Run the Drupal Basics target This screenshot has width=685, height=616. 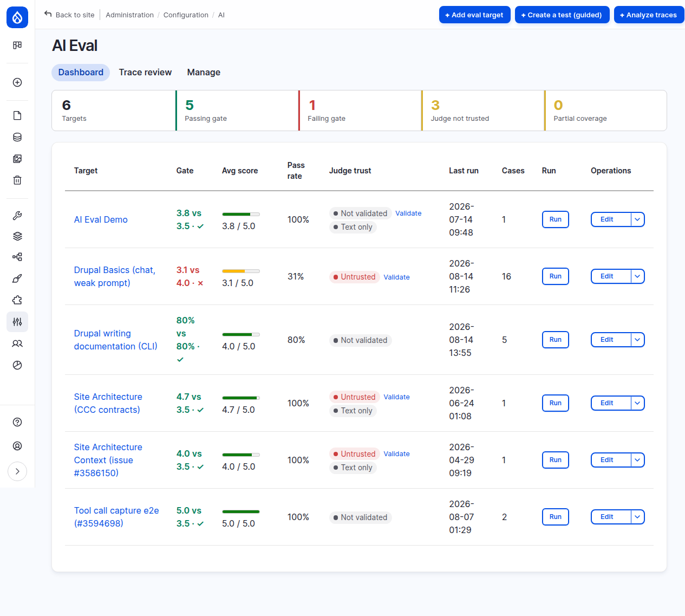point(556,276)
